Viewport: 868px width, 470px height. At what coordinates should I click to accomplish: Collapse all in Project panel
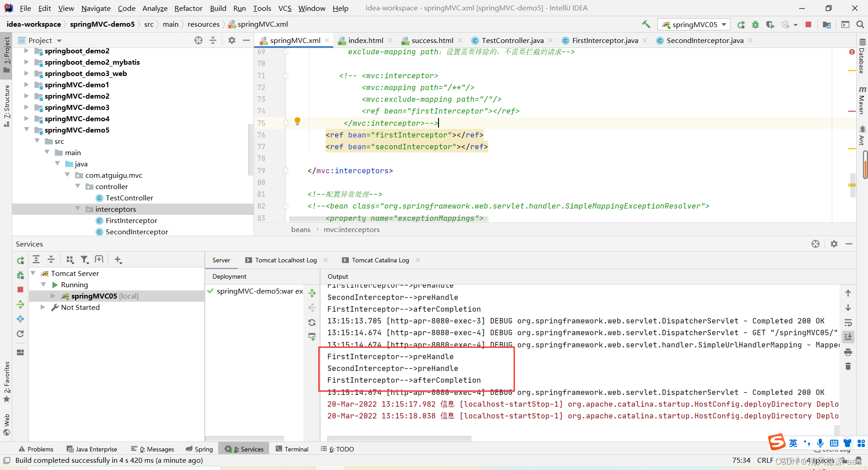tap(213, 40)
